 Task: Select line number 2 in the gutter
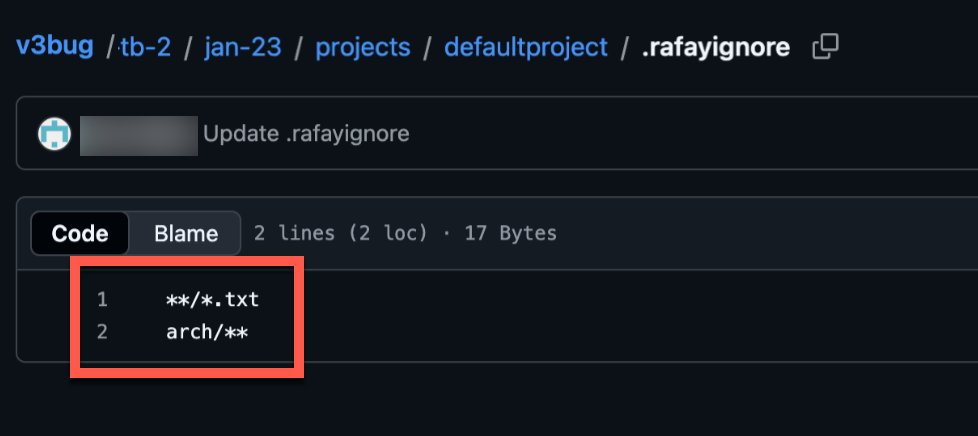pos(102,332)
